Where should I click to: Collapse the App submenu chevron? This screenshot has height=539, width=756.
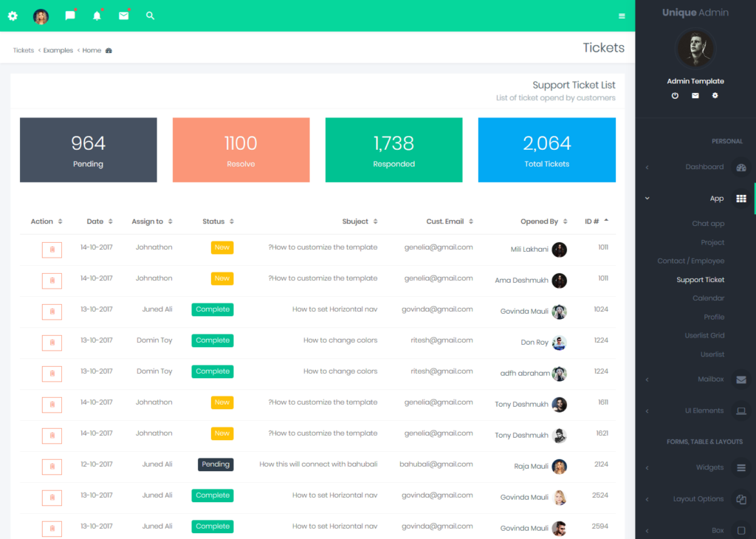point(647,198)
